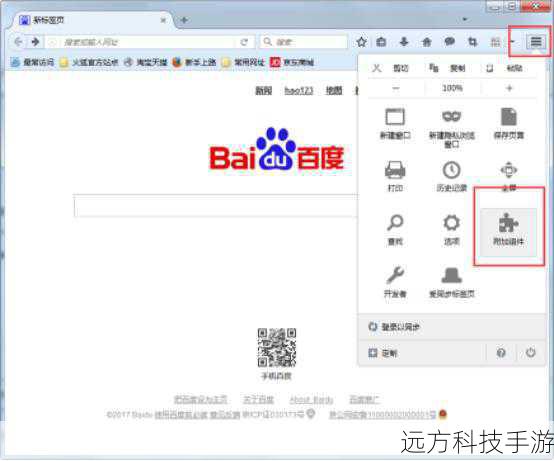Cut (剪切) from menu edit row

click(x=391, y=68)
